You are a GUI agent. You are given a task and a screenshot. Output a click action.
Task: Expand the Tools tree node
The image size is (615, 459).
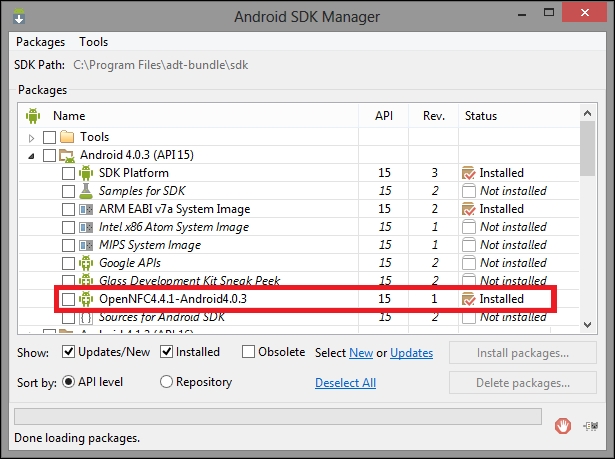pos(31,138)
